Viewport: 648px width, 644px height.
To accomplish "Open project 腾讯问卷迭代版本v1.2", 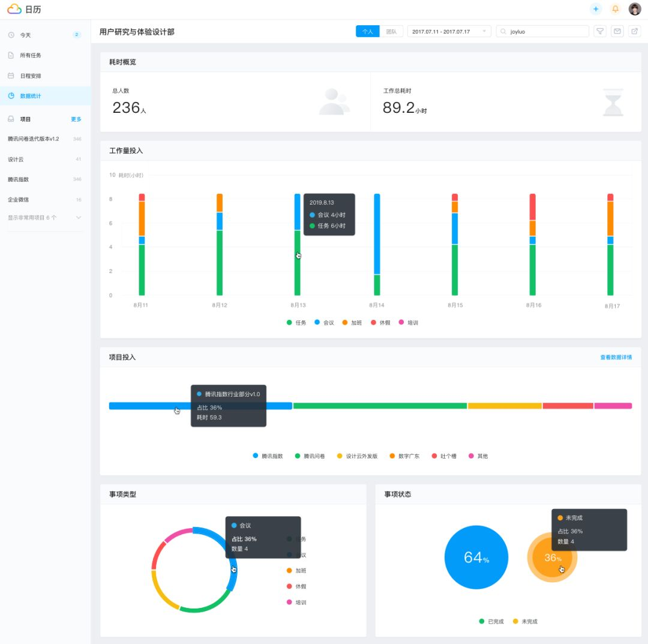I will click(x=44, y=139).
